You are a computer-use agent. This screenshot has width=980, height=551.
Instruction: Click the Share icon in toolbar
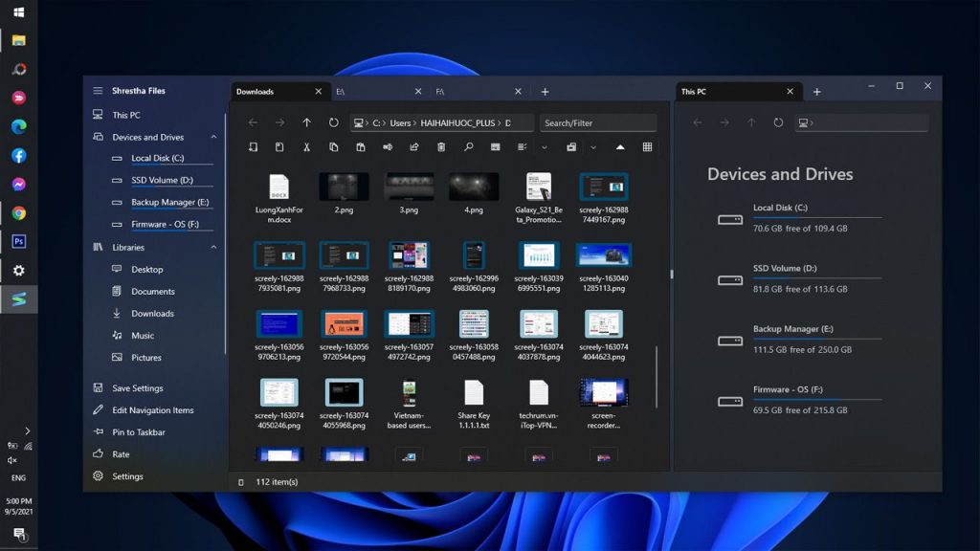click(x=413, y=146)
